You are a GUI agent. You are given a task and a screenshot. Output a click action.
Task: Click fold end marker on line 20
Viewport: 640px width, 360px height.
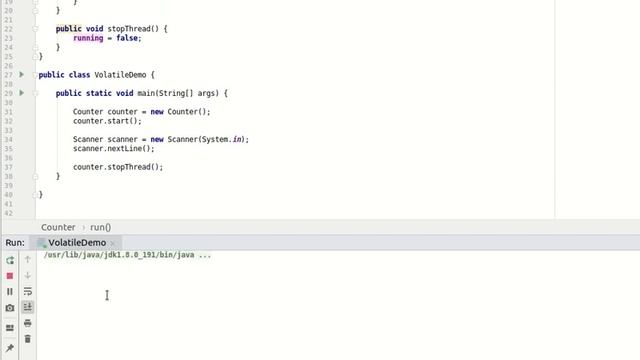[35, 11]
